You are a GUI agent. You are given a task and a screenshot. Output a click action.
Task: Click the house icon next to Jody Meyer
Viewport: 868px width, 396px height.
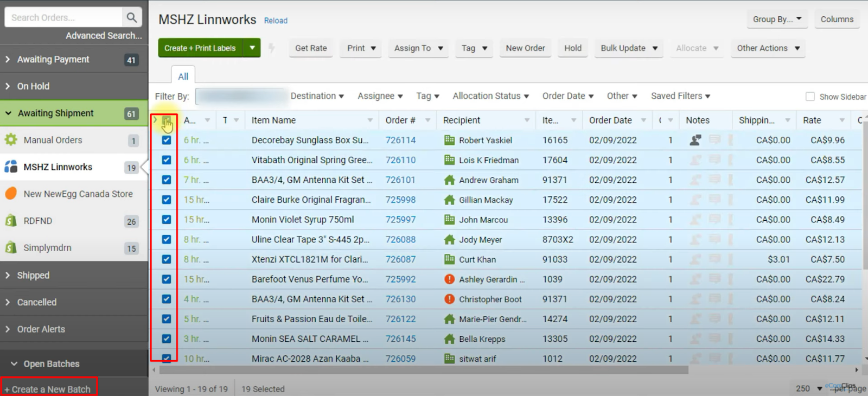point(449,239)
